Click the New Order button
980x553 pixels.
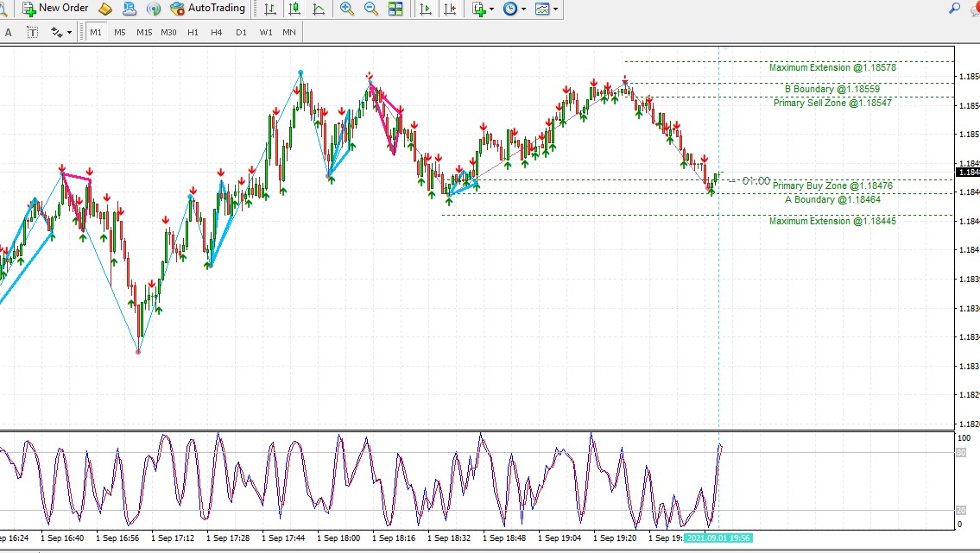pyautogui.click(x=55, y=9)
